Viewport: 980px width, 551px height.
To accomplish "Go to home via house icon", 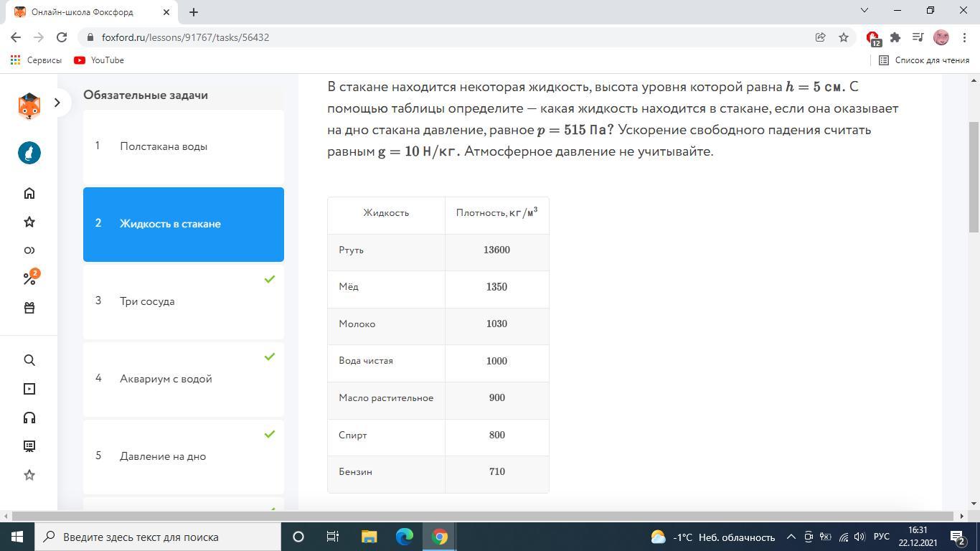I will [29, 193].
